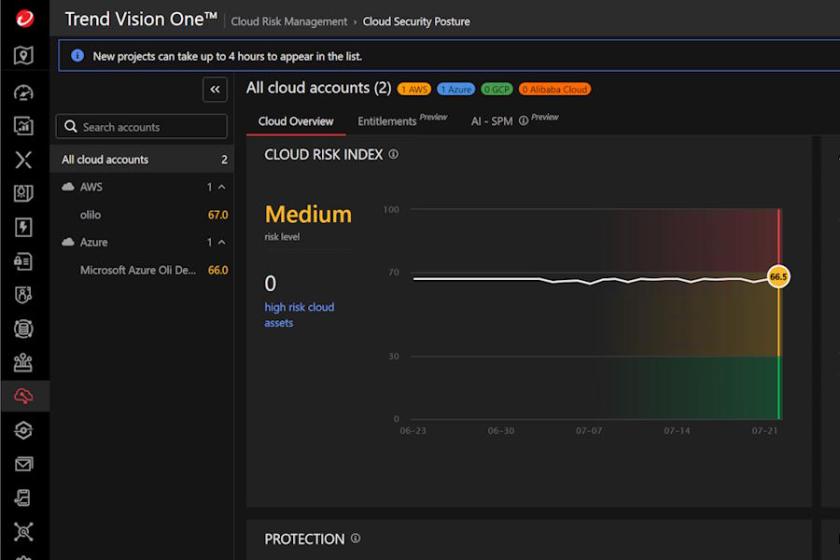Open the hexagon gear sidebar icon
This screenshot has width=840, height=560.
tap(24, 430)
